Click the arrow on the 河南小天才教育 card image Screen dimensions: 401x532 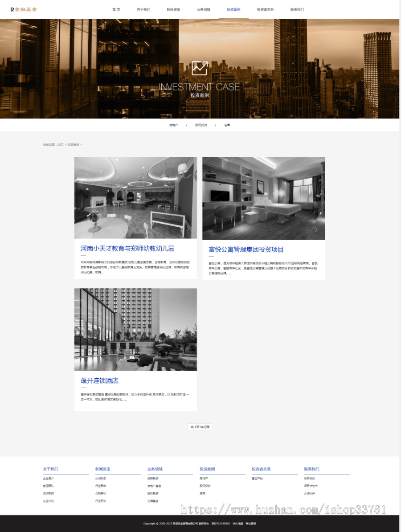tap(188, 229)
